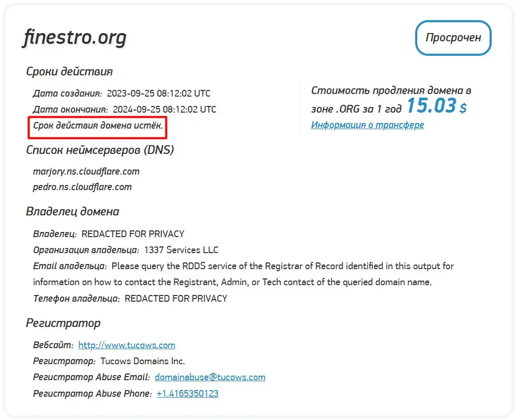Click the +1.4165350123 abuse phone link
The width and height of the screenshot is (516, 420).
(187, 394)
